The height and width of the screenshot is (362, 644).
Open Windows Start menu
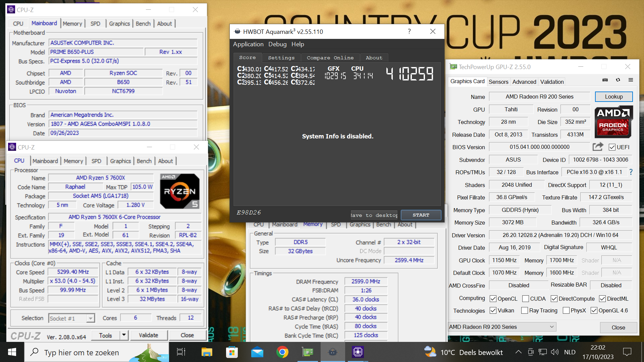coord(12,352)
